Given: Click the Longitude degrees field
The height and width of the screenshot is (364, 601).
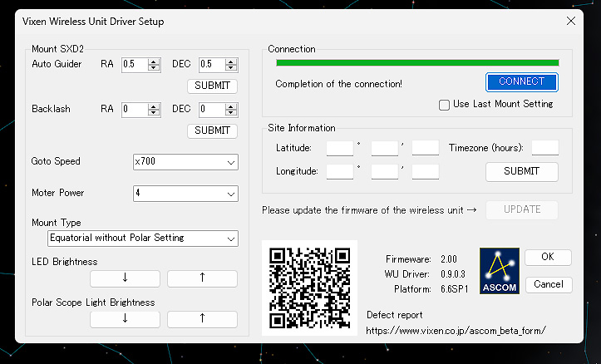Looking at the screenshot, I should pyautogui.click(x=340, y=172).
